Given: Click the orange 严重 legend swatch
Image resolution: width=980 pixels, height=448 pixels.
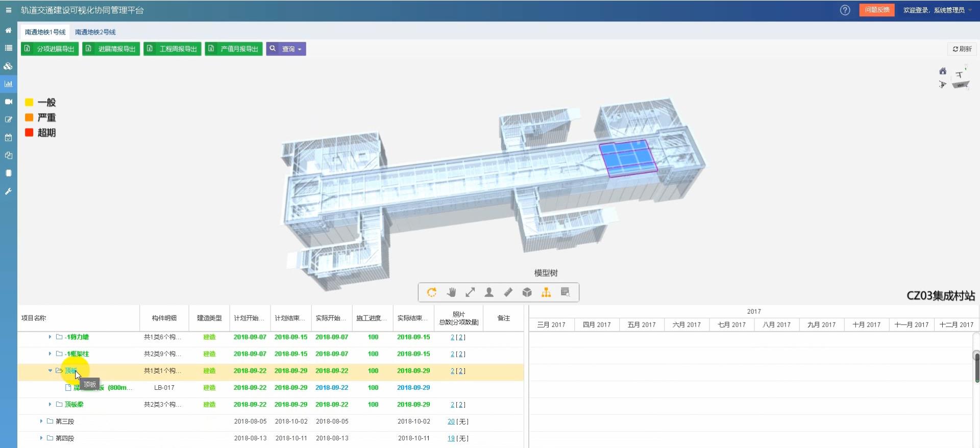Looking at the screenshot, I should pyautogui.click(x=29, y=117).
